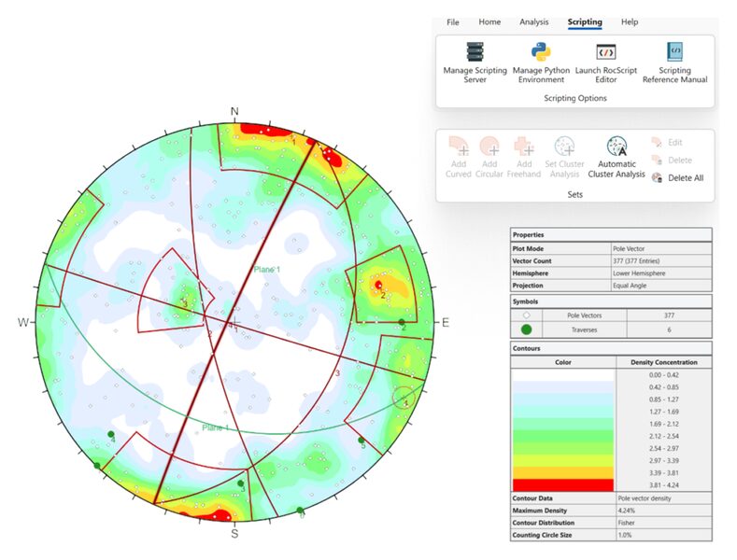Click the N compass label on stereonet
The height and width of the screenshot is (560, 737).
(x=234, y=111)
